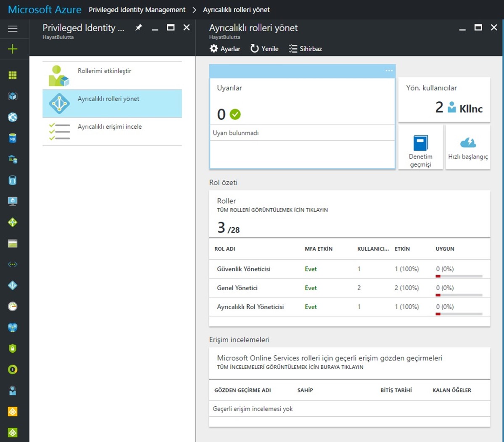504x442 pixels.
Task: Click the green plus New resource icon
Action: (13, 49)
